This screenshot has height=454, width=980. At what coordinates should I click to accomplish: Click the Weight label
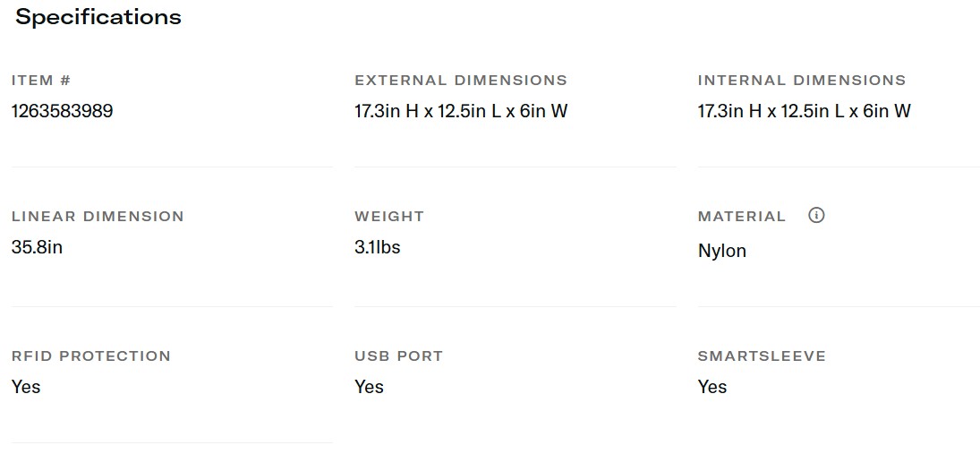click(389, 217)
